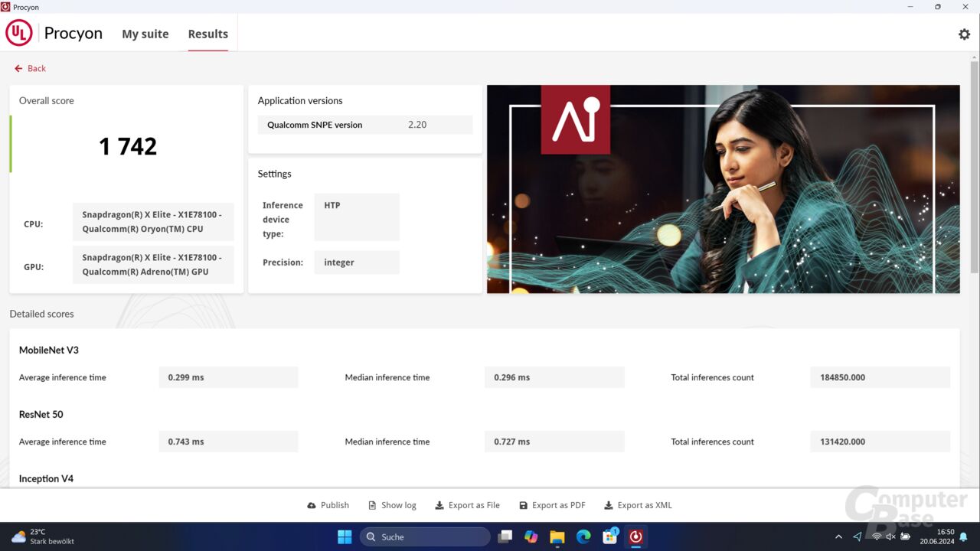980x551 pixels.
Task: Switch to the My suite tab
Action: tap(145, 34)
